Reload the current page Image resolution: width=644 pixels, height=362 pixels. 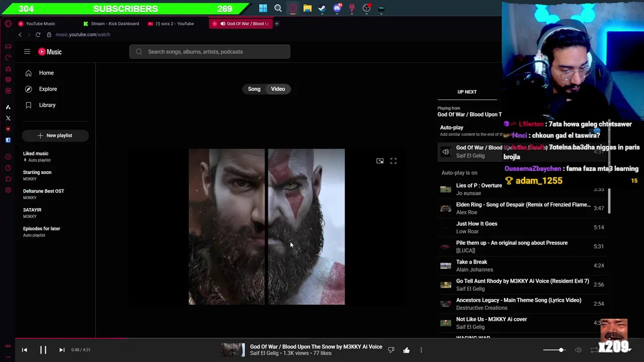coord(38,35)
